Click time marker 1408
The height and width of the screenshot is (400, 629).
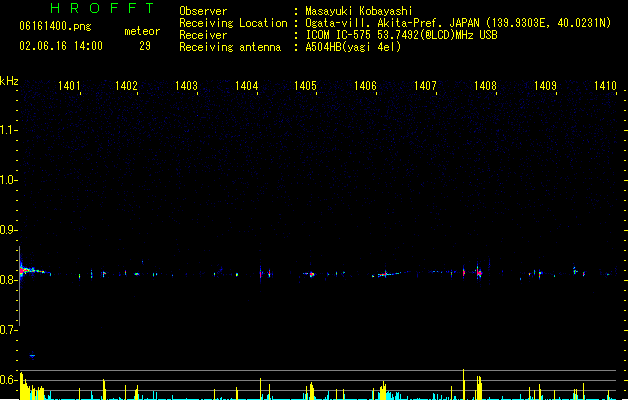pos(485,86)
